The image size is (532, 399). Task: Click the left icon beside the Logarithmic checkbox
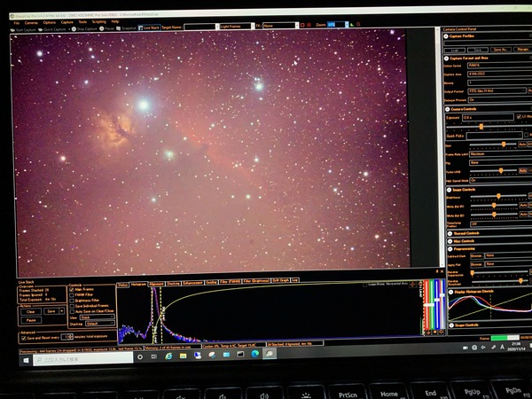(x=412, y=285)
